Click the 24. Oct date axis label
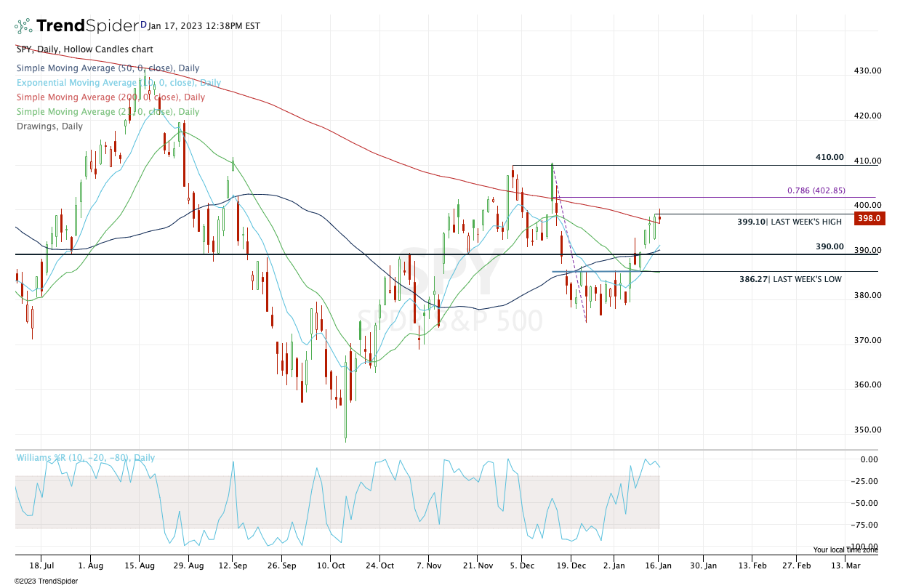 379,565
